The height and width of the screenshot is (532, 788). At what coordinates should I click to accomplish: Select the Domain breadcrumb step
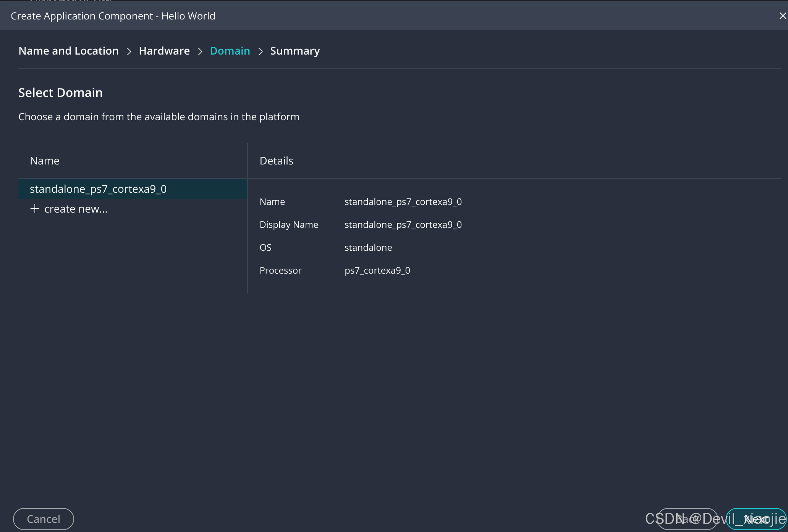click(x=230, y=51)
